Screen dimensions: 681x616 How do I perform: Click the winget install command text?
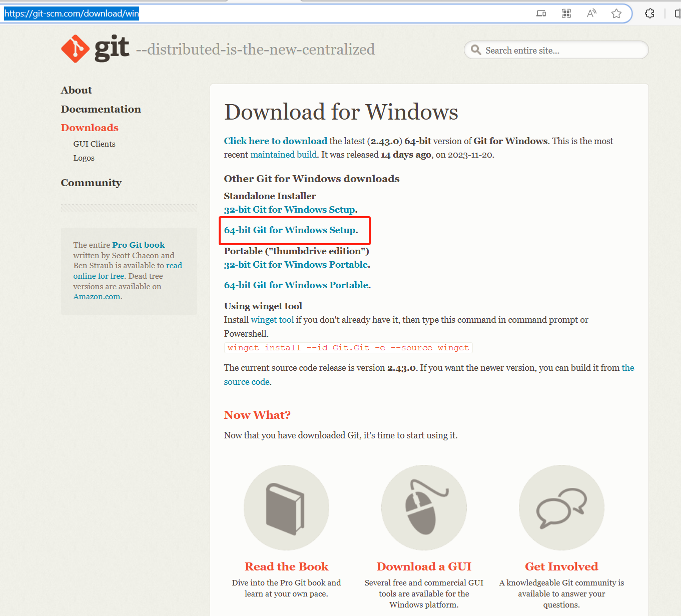click(348, 348)
